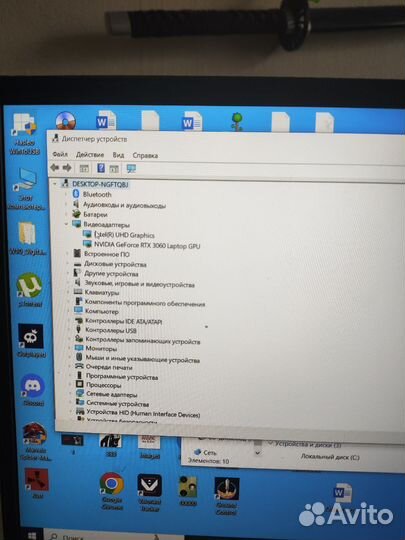Select the DESKTOP-NGFTQBJ computer node
405x540 pixels.
pos(100,184)
